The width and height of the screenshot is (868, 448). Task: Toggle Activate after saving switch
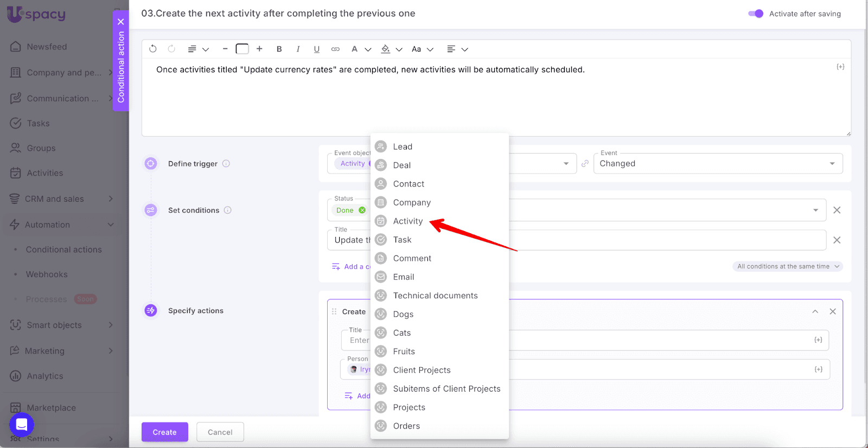[756, 14]
